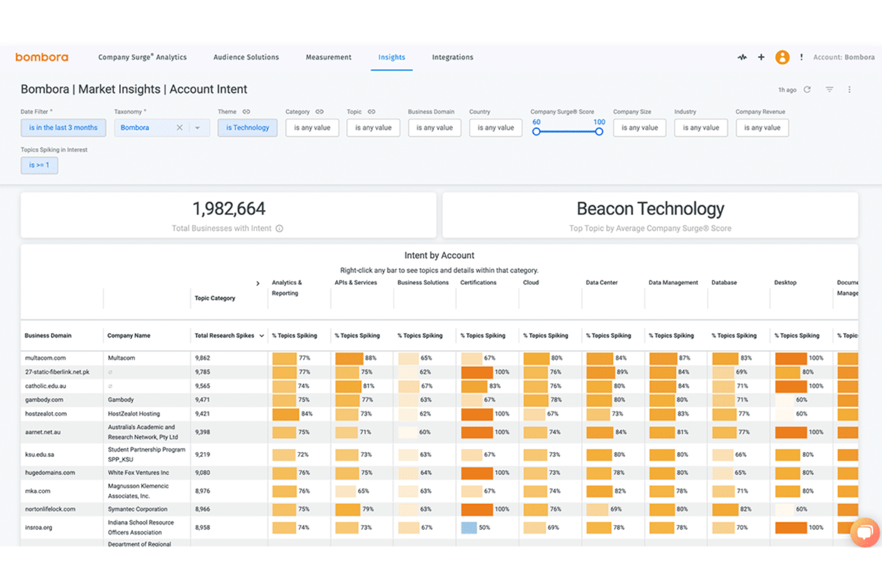Open the Category filter value
The width and height of the screenshot is (882, 588).
(x=312, y=127)
